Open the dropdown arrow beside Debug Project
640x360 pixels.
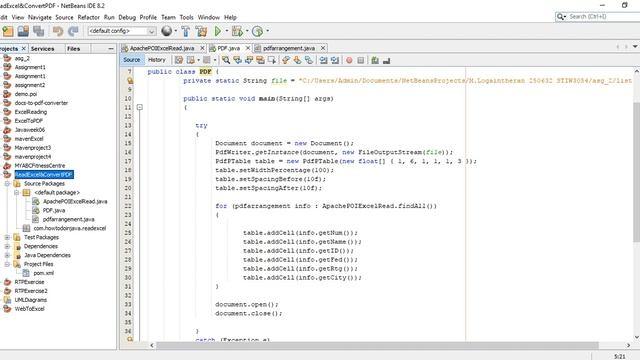247,31
